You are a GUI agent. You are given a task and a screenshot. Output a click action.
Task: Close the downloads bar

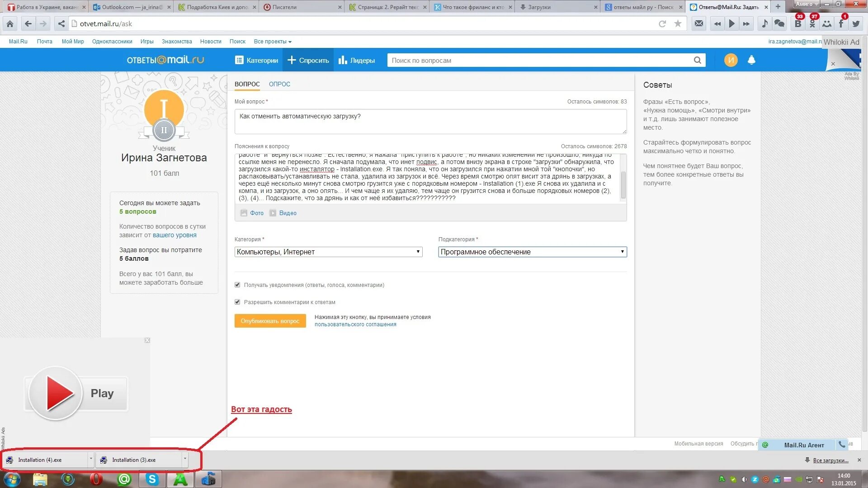[859, 460]
